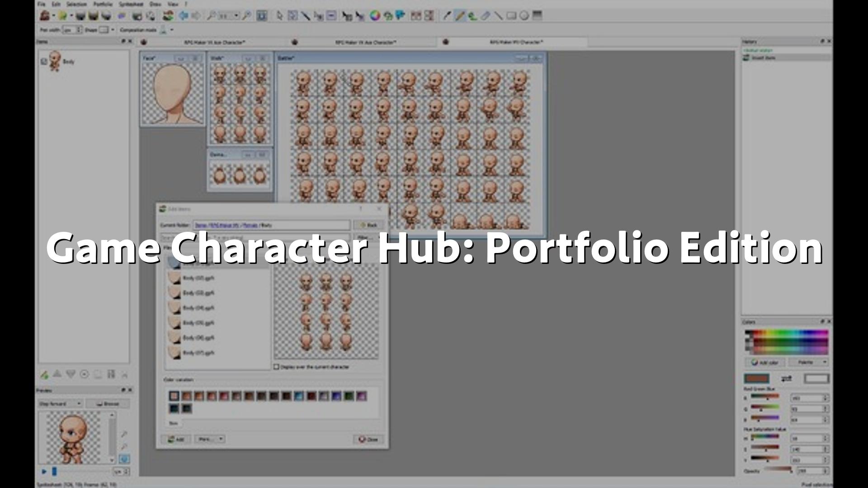Screen dimensions: 868x488
Task: Select the line drawing tool
Action: click(498, 16)
